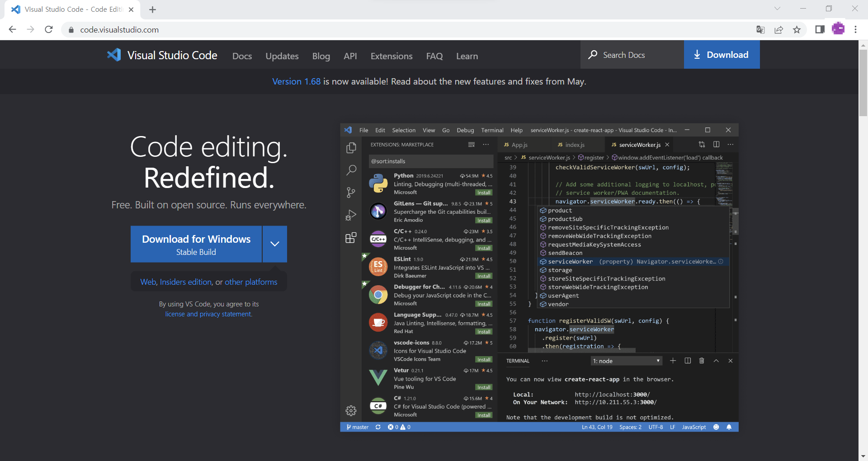Click the page vertical scrollbar thumb
Image resolution: width=868 pixels, height=461 pixels.
pyautogui.click(x=863, y=82)
